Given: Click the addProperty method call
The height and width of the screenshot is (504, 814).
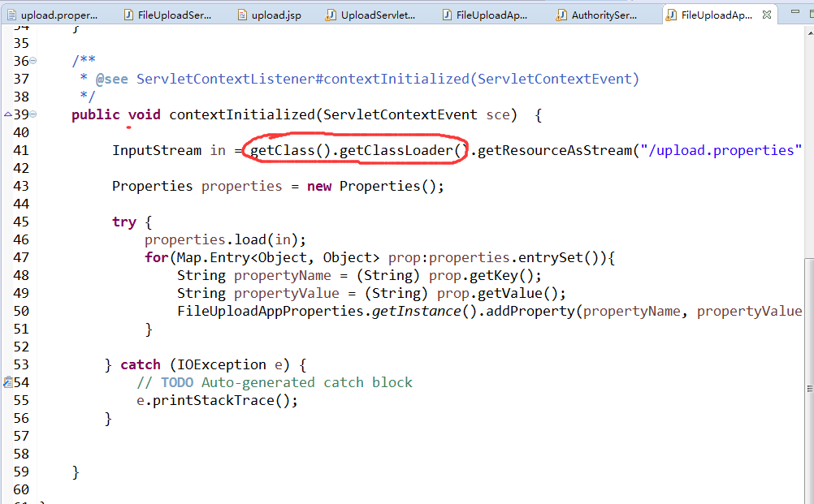Looking at the screenshot, I should click(x=530, y=311).
